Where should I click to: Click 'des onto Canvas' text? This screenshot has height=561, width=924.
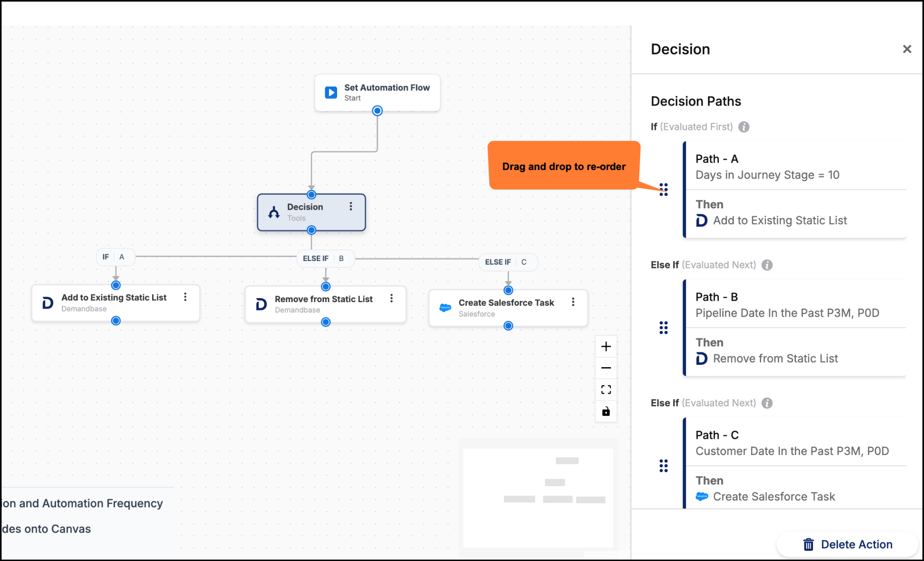[46, 529]
